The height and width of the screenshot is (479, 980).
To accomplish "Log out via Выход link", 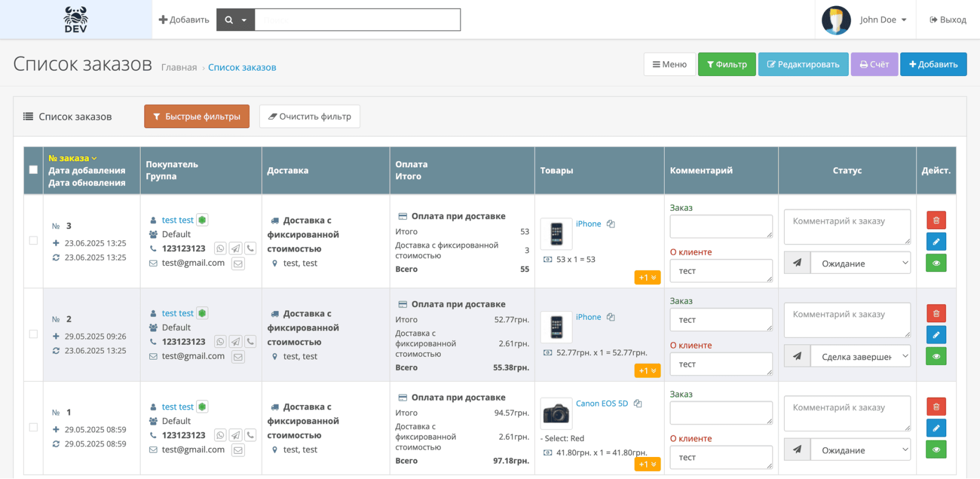I will pyautogui.click(x=948, y=20).
